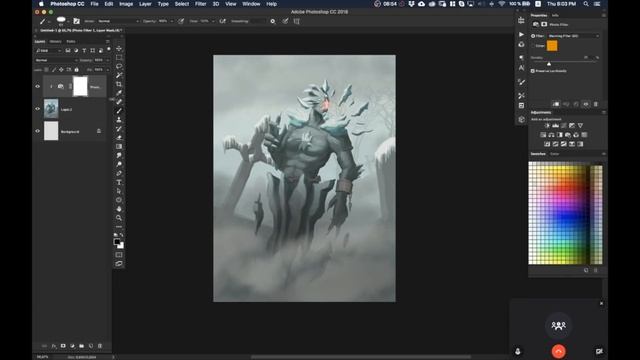Open the brush Mode dropdown in options bar
Viewport: 640px width, 360px height.
click(118, 21)
